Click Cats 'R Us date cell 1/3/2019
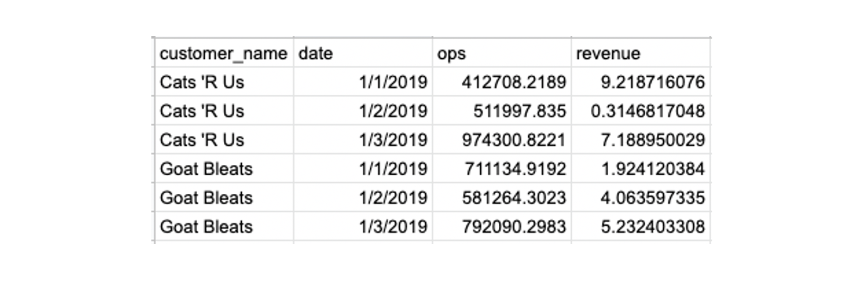This screenshot has width=868, height=295. pyautogui.click(x=363, y=139)
